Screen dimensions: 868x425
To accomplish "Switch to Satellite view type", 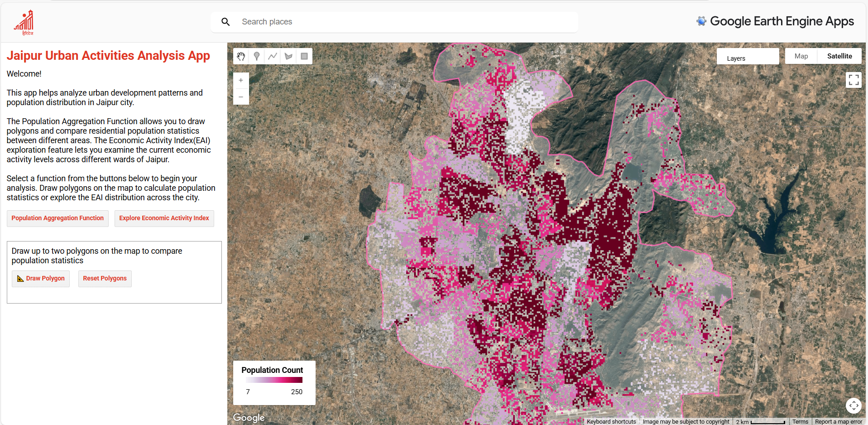I will pyautogui.click(x=839, y=56).
